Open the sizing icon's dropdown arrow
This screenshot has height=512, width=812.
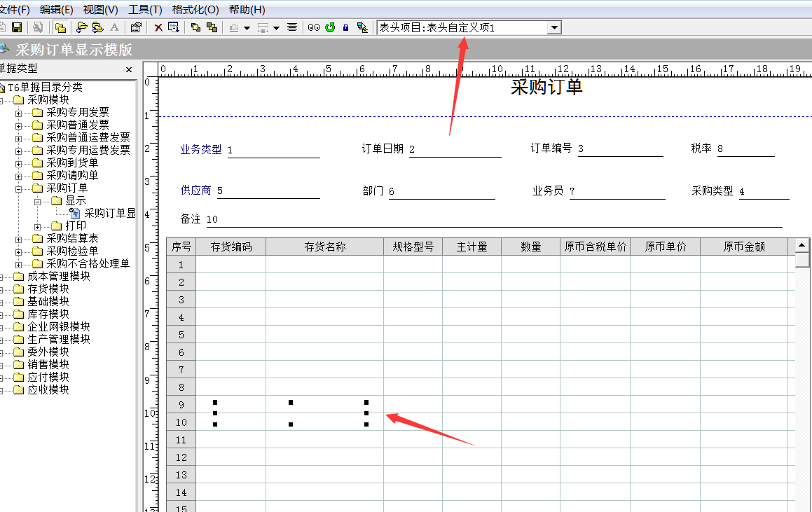click(277, 28)
